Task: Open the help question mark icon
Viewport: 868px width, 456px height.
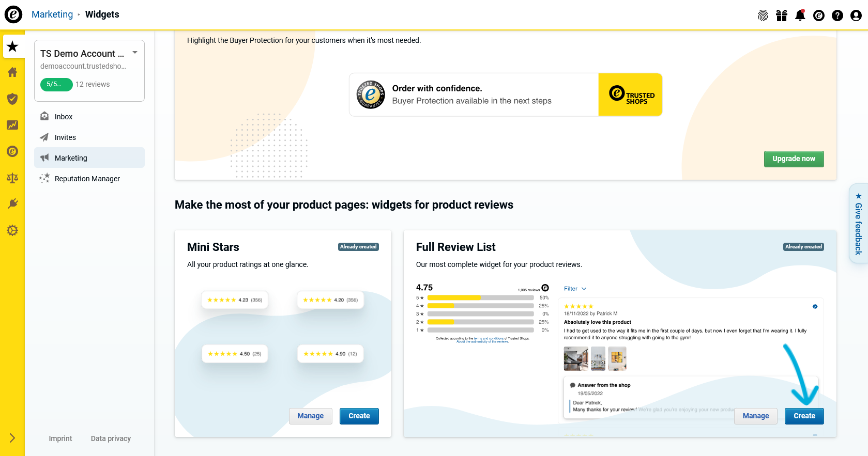Action: pyautogui.click(x=837, y=15)
